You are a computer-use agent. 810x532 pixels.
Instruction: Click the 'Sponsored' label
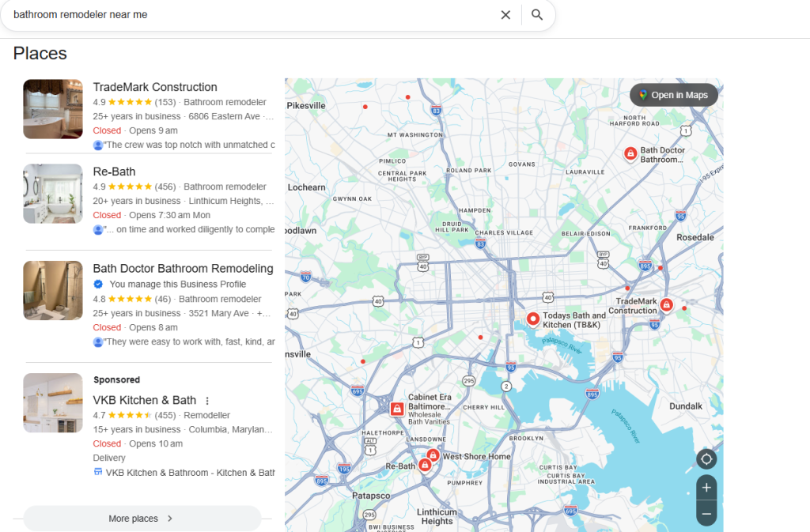tap(117, 379)
